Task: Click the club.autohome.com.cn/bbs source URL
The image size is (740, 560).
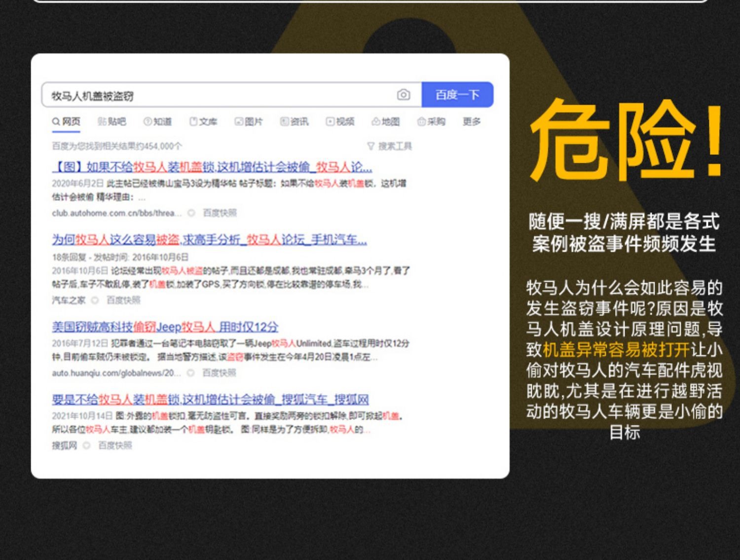Action: 117,213
